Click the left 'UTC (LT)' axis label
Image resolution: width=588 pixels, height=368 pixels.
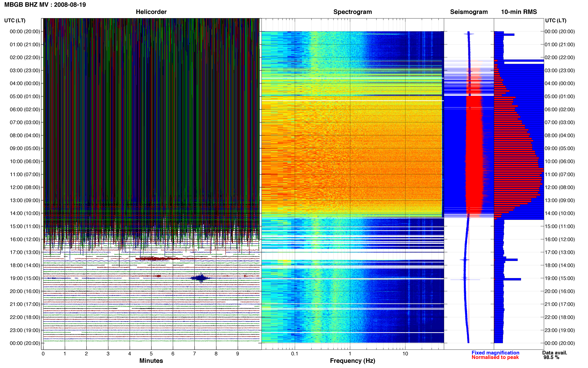click(15, 20)
